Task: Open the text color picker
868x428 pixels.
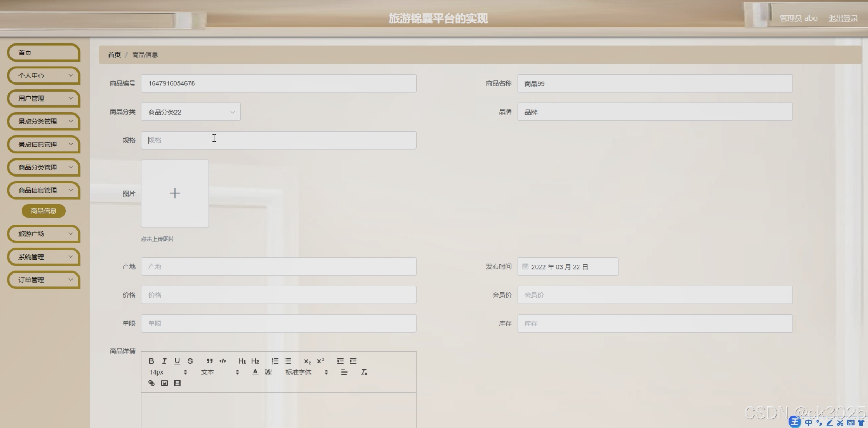Action: tap(255, 372)
